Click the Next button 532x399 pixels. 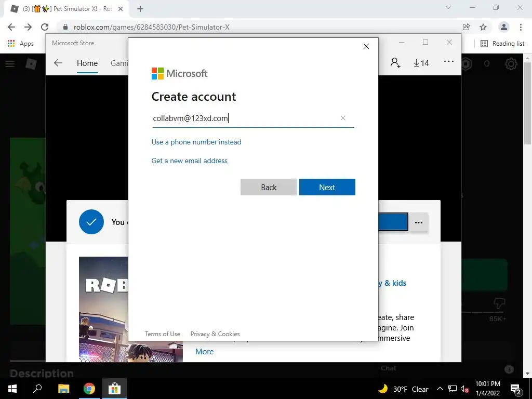[327, 187]
